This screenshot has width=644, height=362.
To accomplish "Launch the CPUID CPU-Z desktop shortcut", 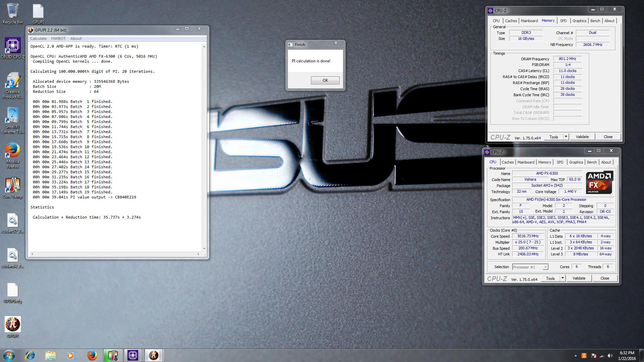I will (x=13, y=48).
